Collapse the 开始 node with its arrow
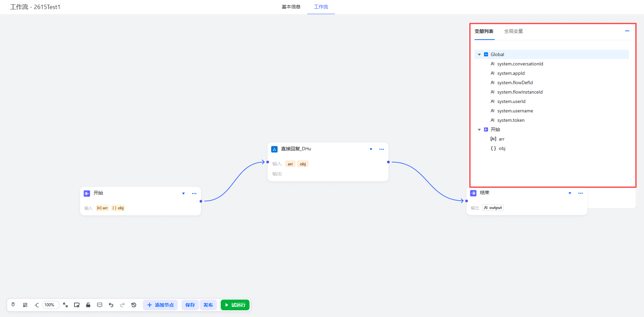Viewport: 644px width, 317px height. coord(183,194)
